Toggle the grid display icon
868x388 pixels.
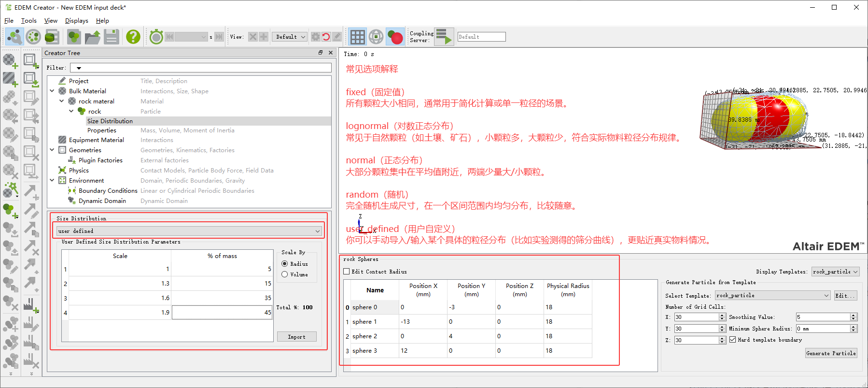coord(357,37)
